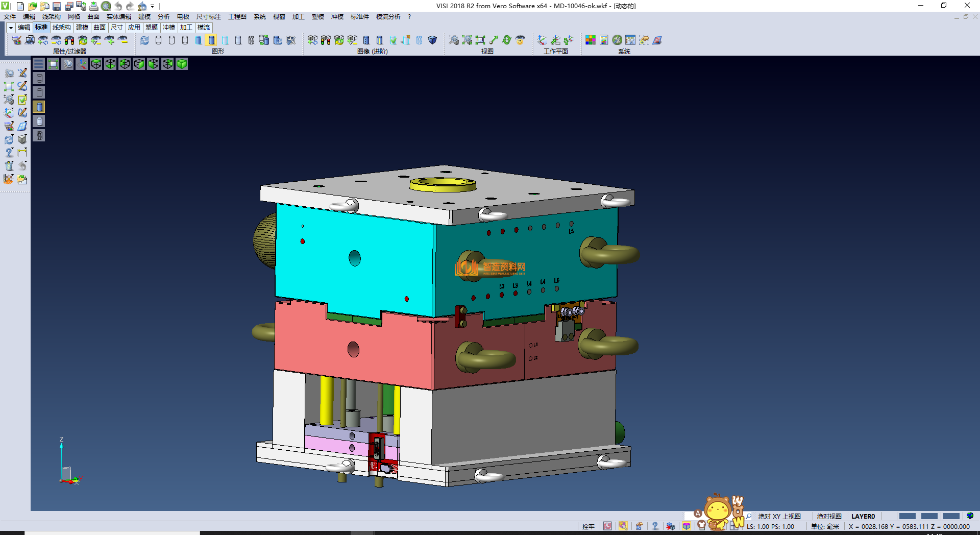
Task: Open the quick access toolbar customize arrow
Action: 153,6
